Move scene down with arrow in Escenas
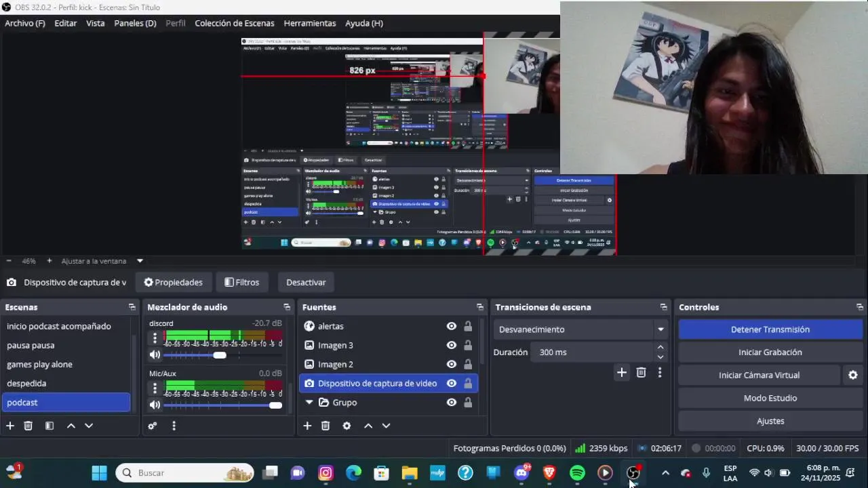 [x=89, y=426]
